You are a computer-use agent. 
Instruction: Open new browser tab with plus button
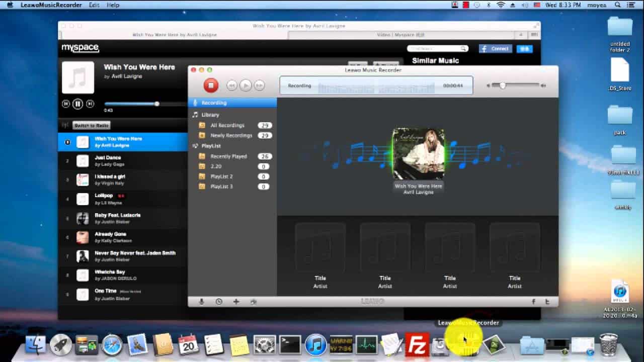click(521, 35)
